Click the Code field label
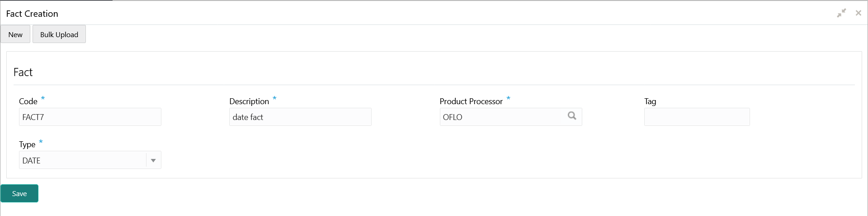Image resolution: width=868 pixels, height=216 pixels. pos(28,101)
